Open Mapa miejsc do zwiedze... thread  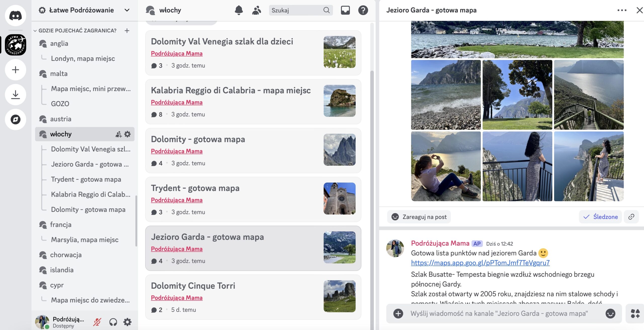pos(90,300)
